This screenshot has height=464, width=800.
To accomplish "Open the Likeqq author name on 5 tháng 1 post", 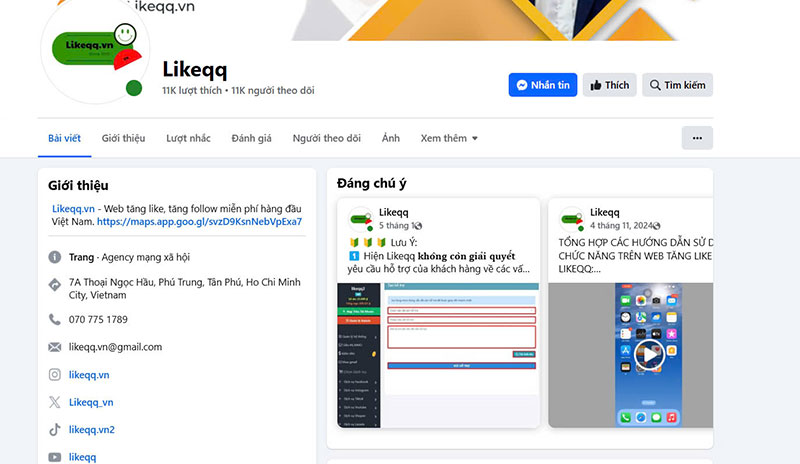I will tap(393, 212).
